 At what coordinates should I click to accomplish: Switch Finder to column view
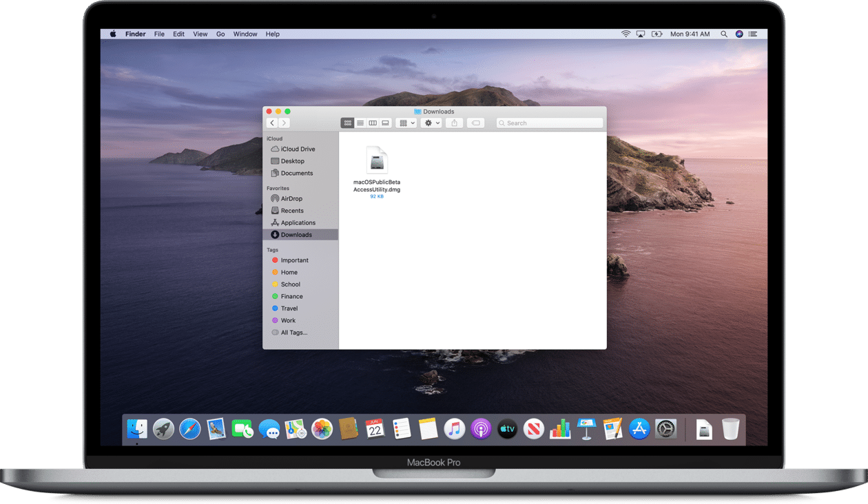click(x=372, y=123)
